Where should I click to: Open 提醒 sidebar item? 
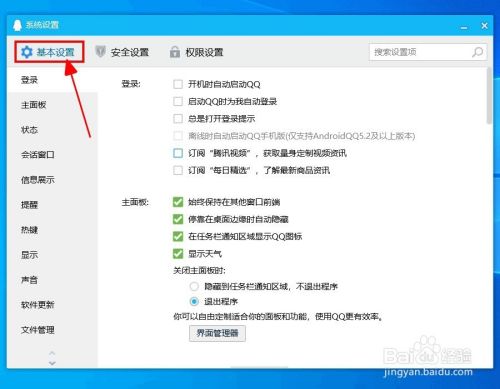pyautogui.click(x=29, y=205)
